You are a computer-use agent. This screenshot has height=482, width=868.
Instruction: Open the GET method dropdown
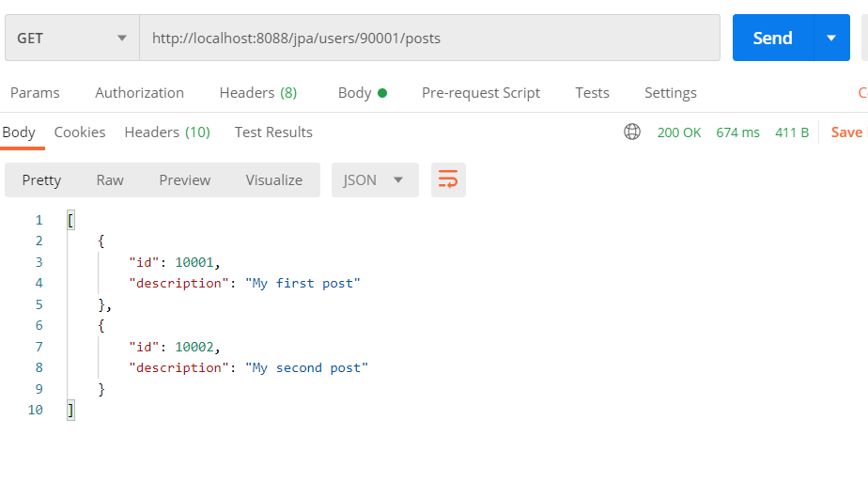[x=72, y=38]
